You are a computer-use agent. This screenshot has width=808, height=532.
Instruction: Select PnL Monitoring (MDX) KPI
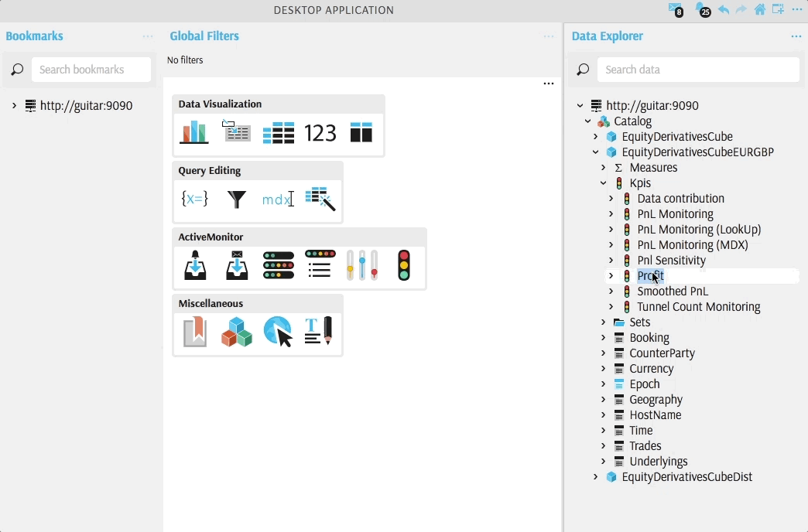tap(693, 244)
